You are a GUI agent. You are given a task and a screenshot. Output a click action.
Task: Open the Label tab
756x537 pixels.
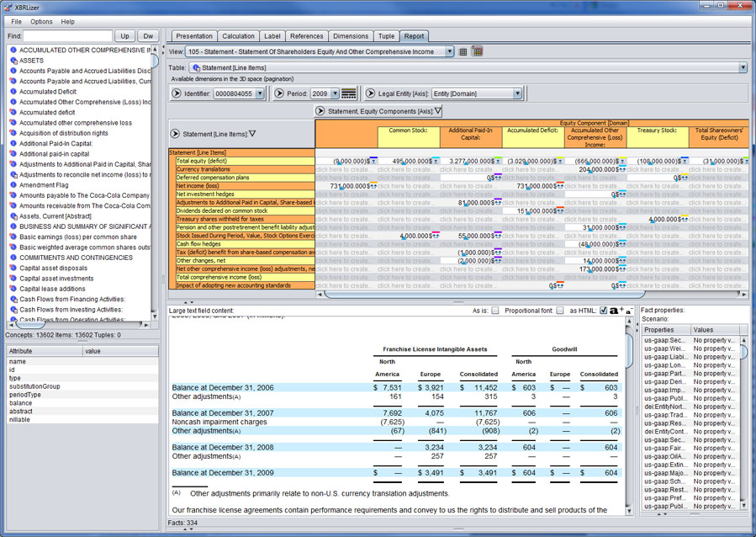click(x=272, y=36)
